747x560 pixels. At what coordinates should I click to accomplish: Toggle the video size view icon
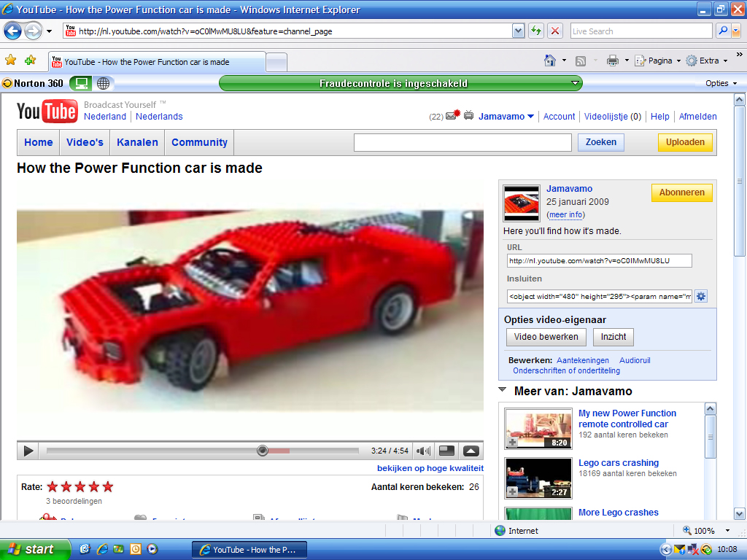446,451
